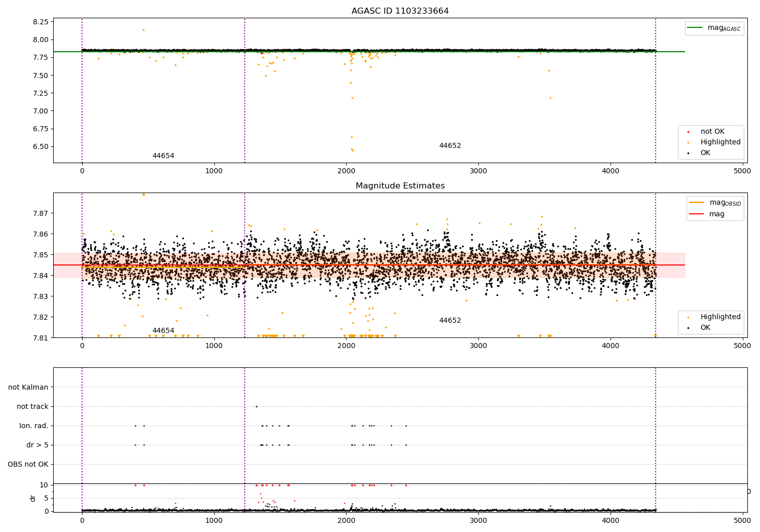Click the 7.50 y-axis tick in top plot
760x532 pixels.
click(x=41, y=75)
